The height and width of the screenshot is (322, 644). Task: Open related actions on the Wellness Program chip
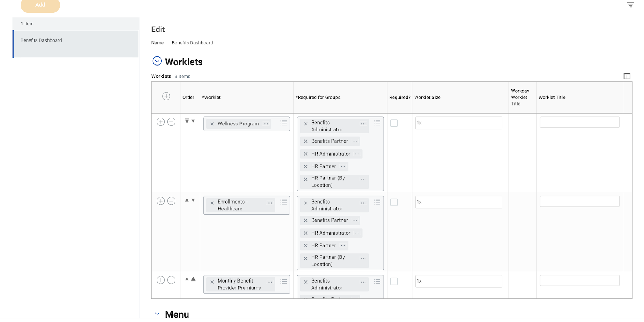[x=266, y=124]
